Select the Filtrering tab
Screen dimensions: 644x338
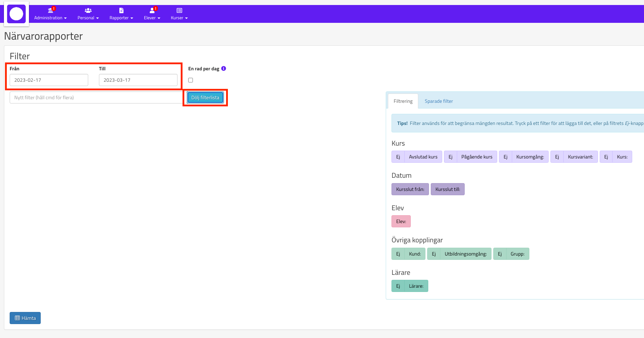pyautogui.click(x=403, y=101)
